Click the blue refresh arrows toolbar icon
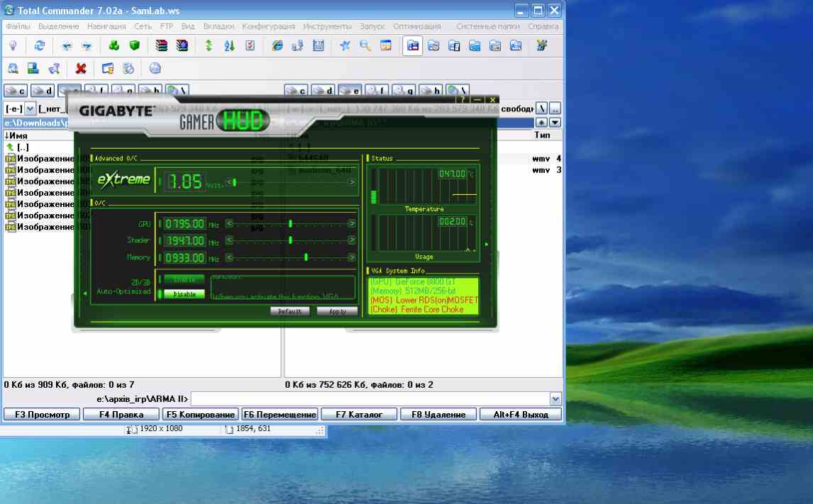Viewport: 813px width, 504px height. [x=40, y=46]
